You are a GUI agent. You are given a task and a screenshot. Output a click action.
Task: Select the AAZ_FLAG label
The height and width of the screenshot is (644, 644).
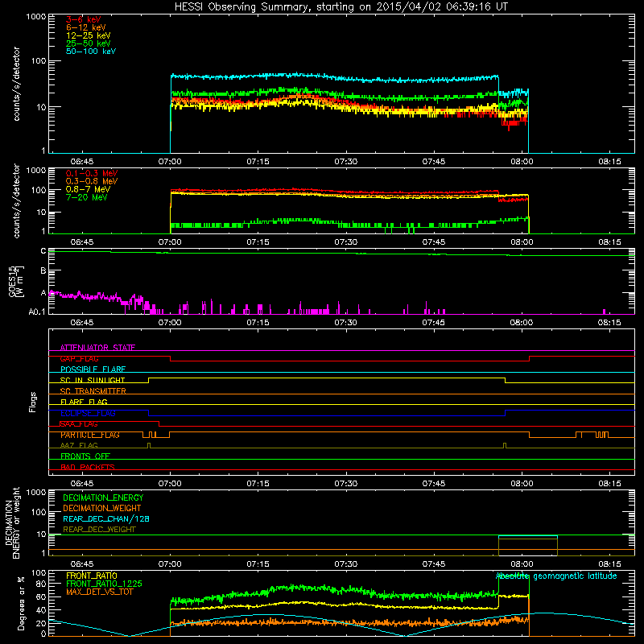[x=79, y=445]
